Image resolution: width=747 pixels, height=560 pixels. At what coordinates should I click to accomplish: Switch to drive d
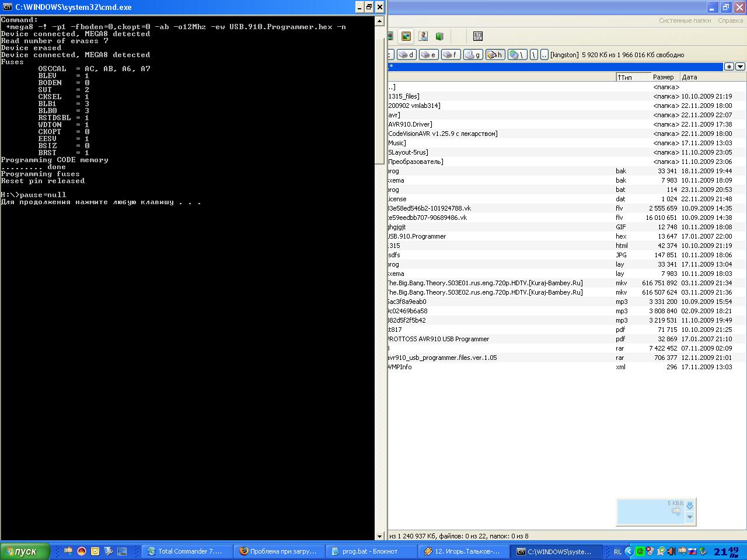[406, 55]
